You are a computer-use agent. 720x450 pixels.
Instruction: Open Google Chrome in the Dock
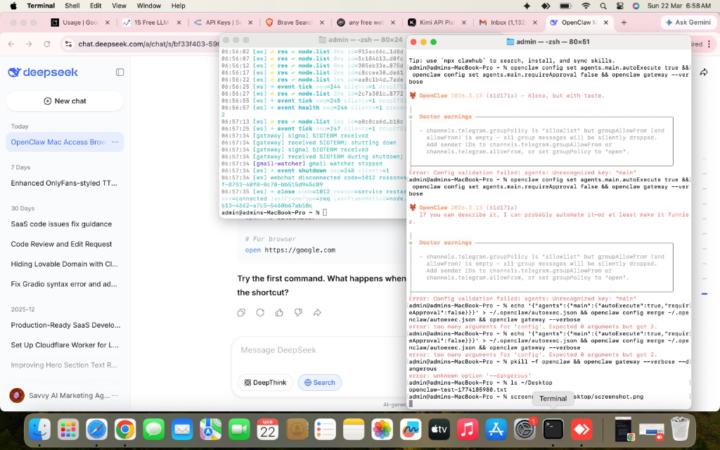(125, 429)
